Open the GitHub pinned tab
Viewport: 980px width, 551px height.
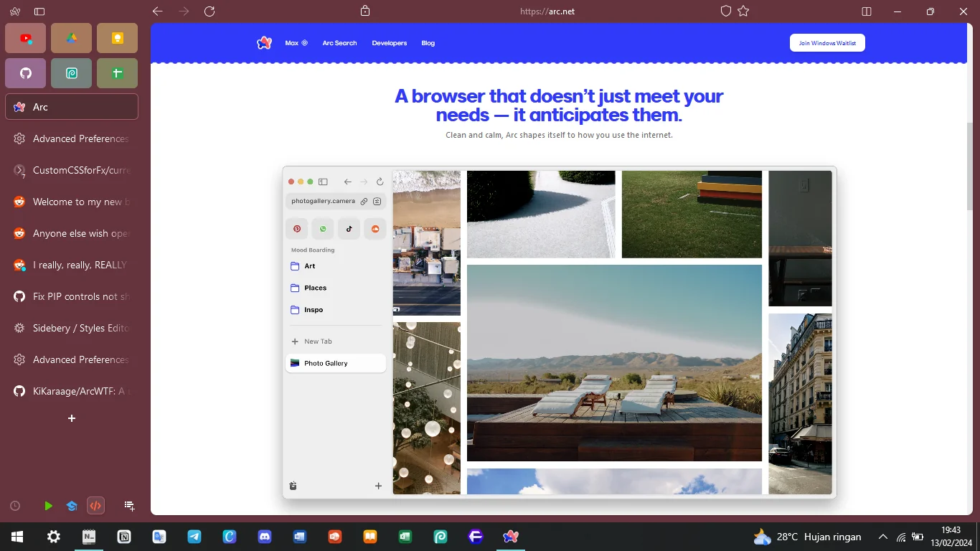[25, 72]
